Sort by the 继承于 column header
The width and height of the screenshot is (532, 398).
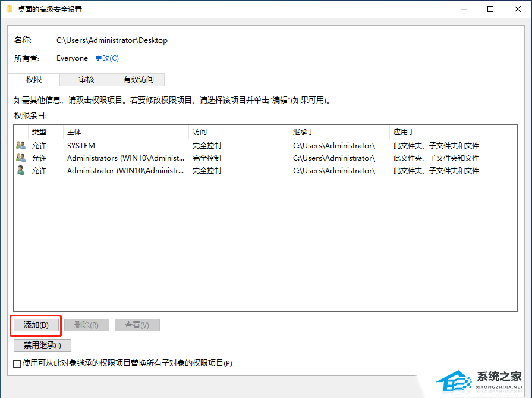pos(339,131)
